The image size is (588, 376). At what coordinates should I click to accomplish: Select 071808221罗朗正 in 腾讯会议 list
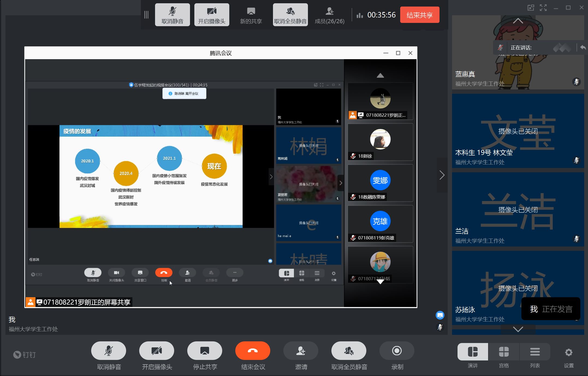(380, 101)
